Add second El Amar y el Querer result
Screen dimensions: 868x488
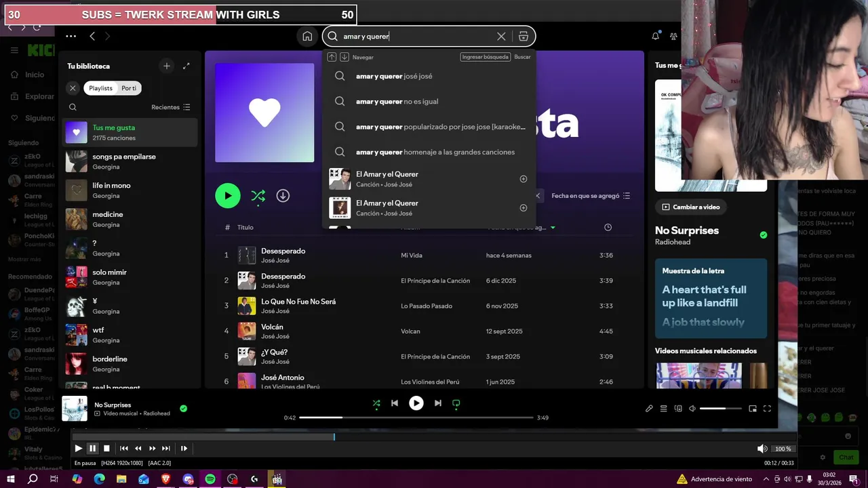click(x=523, y=208)
